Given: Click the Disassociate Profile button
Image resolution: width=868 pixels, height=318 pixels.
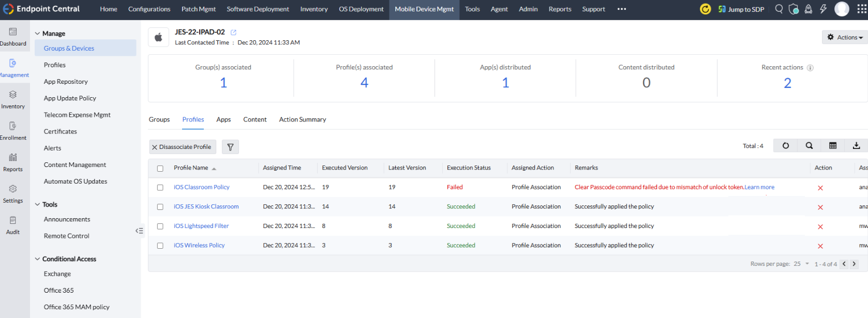Looking at the screenshot, I should click(182, 147).
